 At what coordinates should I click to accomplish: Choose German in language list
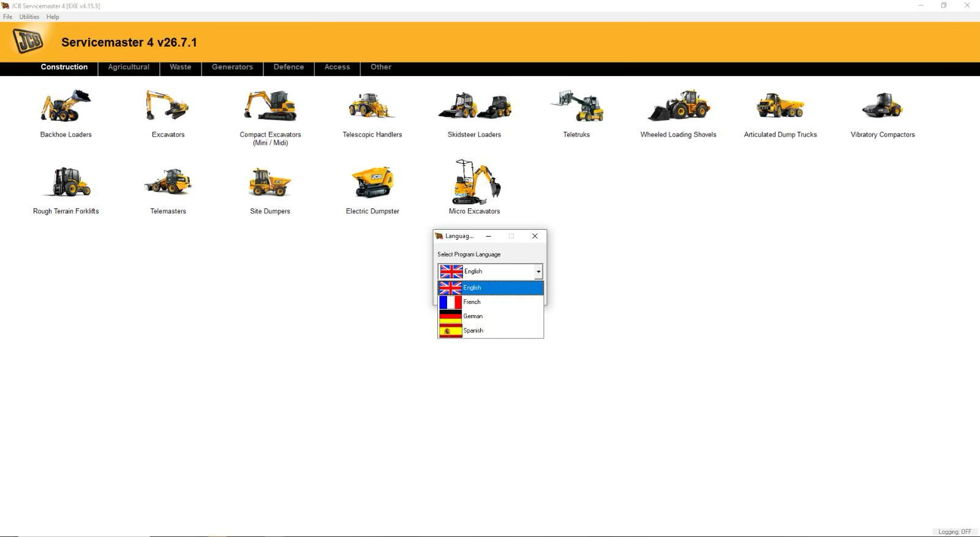click(491, 316)
